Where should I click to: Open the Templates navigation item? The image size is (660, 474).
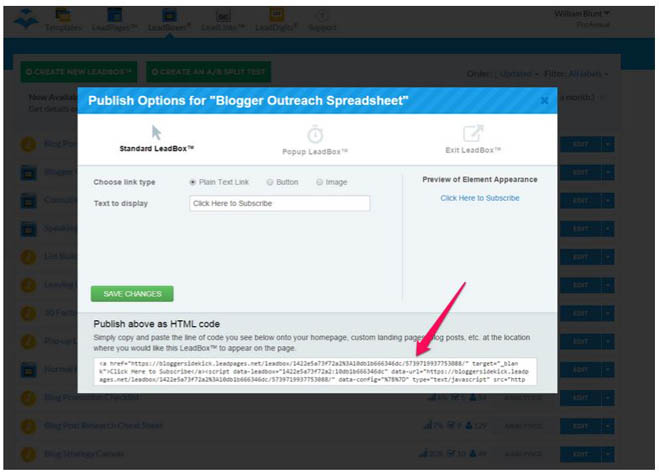point(63,20)
